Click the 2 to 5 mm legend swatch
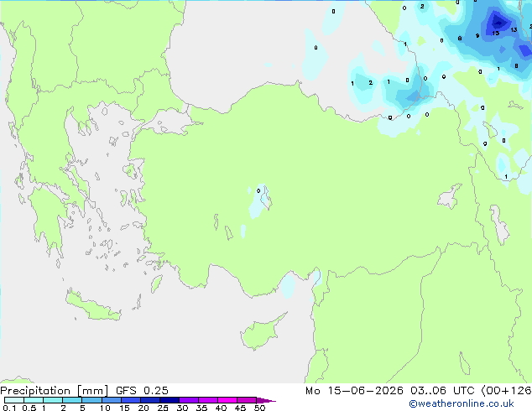The height and width of the screenshot is (411, 532). click(72, 400)
